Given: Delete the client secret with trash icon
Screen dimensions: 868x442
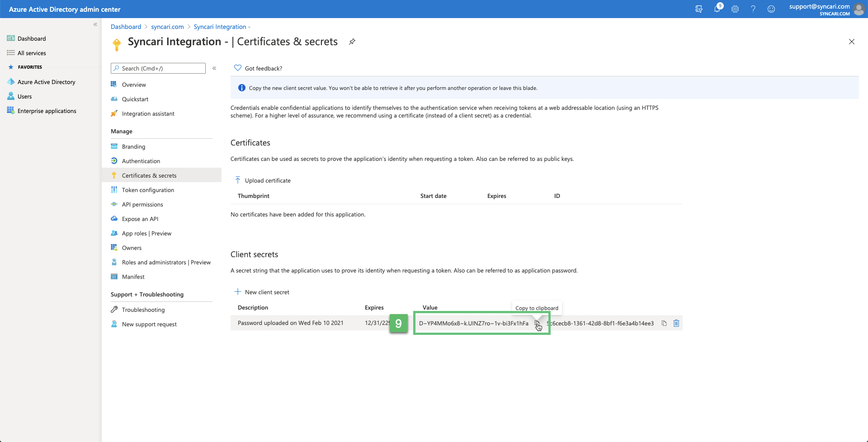Looking at the screenshot, I should tap(676, 323).
